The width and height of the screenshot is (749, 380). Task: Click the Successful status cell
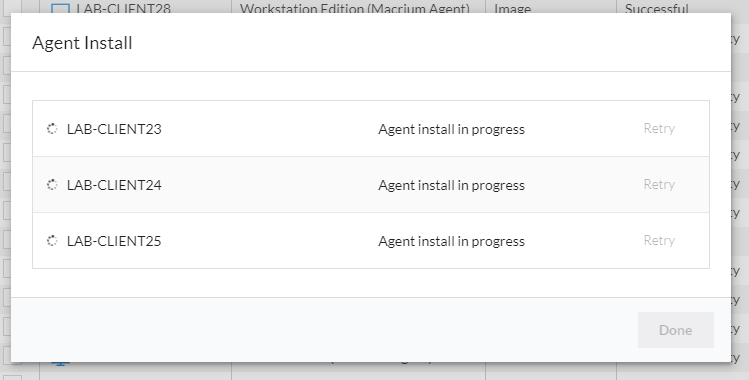[657, 9]
